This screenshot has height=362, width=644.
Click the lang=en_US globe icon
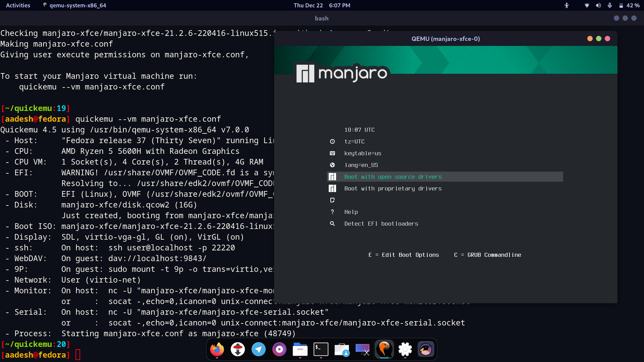[x=332, y=165]
